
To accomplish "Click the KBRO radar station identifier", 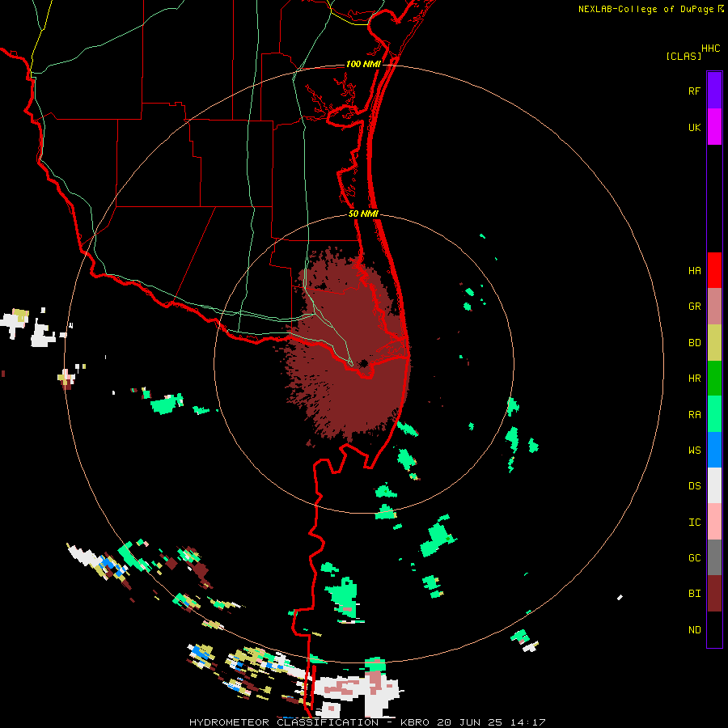I will coord(414,722).
